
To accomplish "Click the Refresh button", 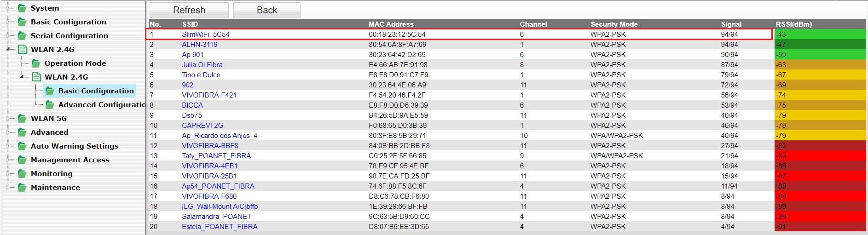I will point(189,10).
